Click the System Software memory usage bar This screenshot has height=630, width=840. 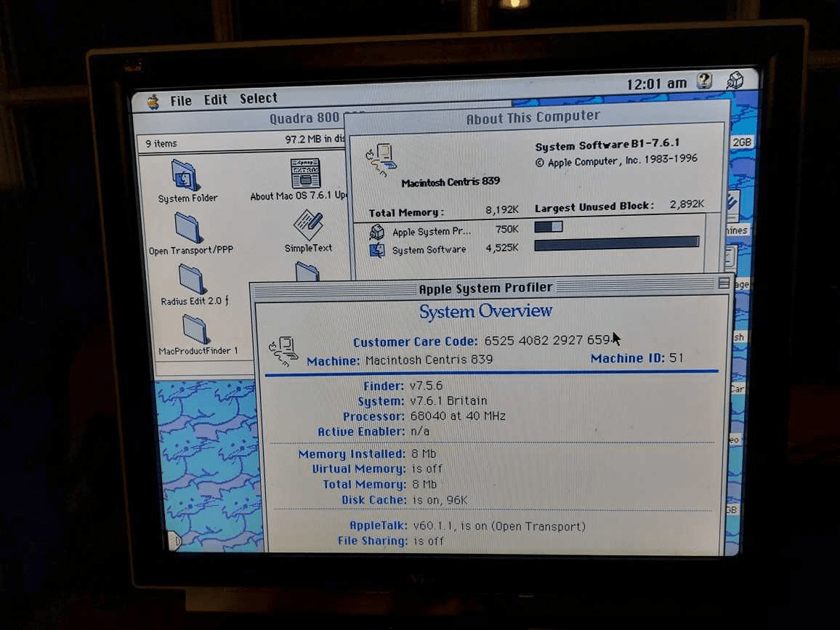616,242
